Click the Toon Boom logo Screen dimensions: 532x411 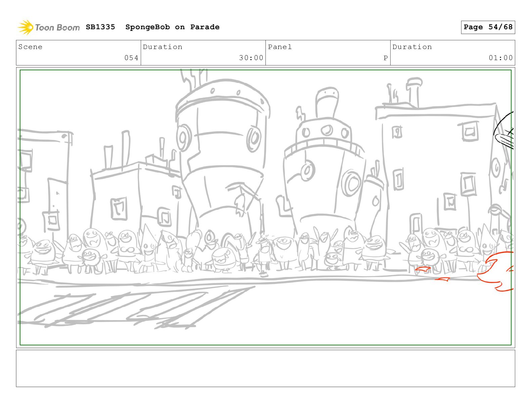tap(49, 27)
